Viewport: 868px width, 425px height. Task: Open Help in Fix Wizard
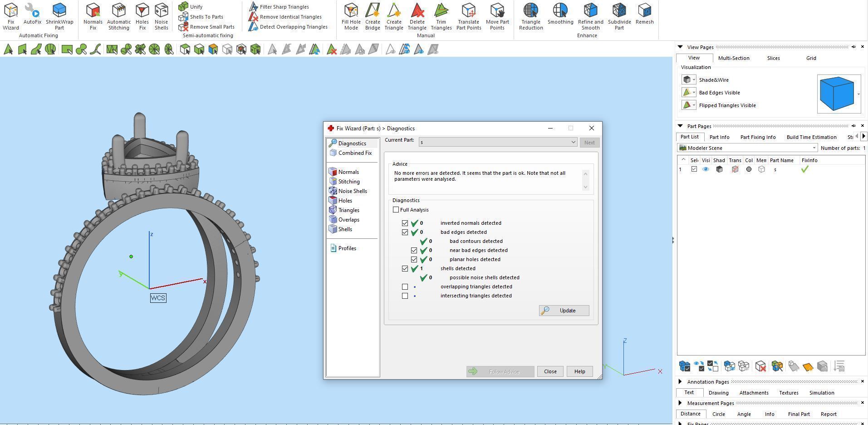(579, 371)
